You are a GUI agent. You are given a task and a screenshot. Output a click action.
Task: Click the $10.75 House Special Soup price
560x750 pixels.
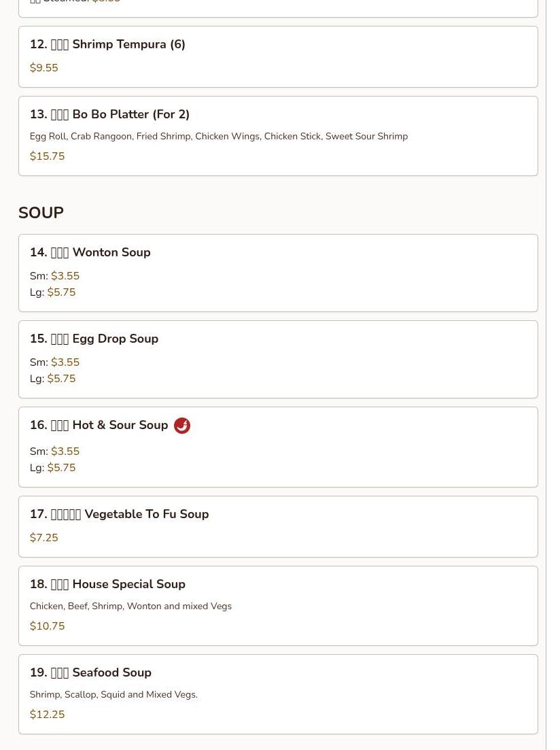point(47,626)
